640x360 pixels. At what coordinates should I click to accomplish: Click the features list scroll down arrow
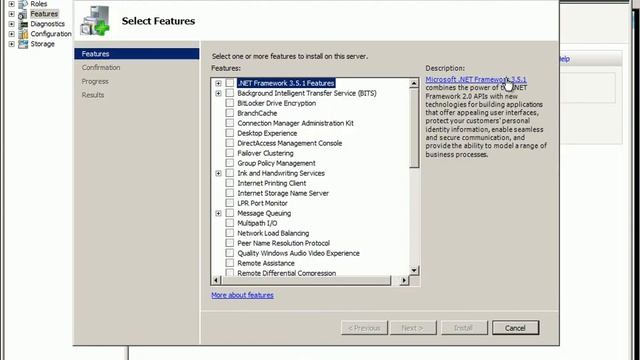(x=414, y=271)
